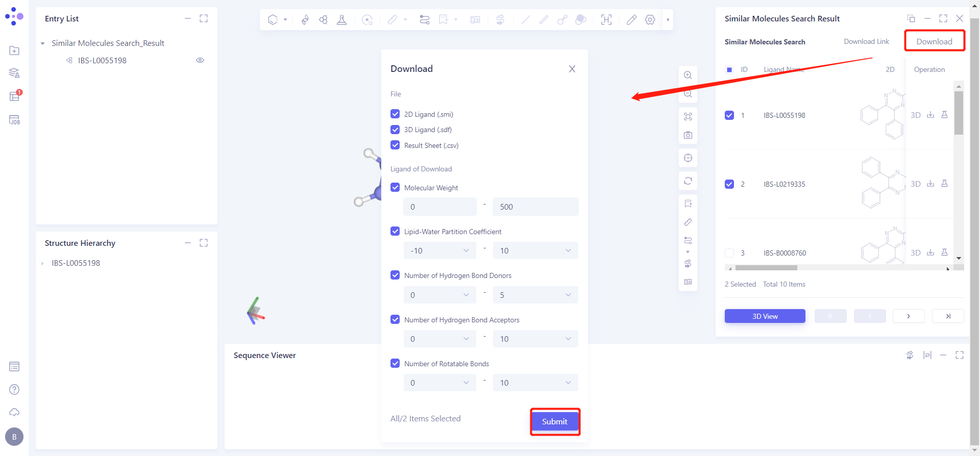Toggle visibility eye for IBS-L0055198 entry
980x456 pixels.
click(200, 60)
